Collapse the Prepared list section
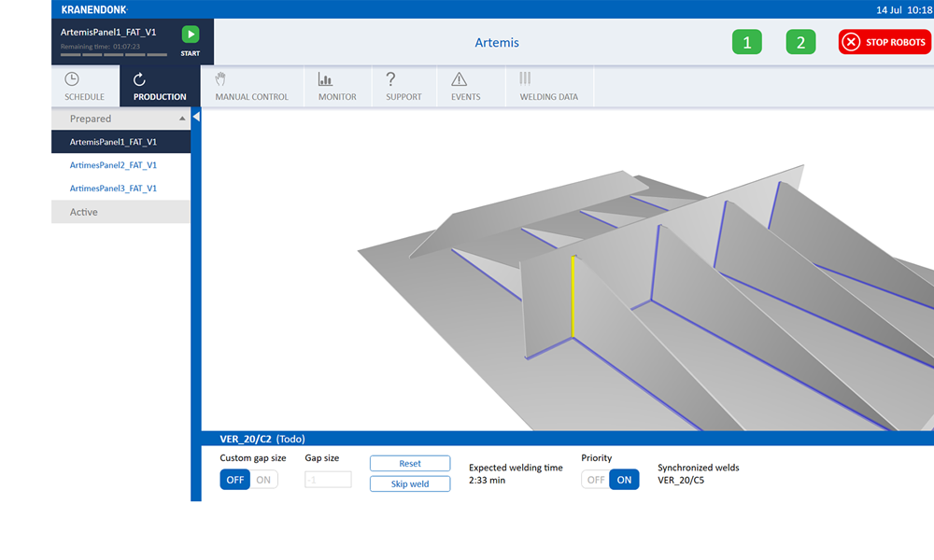The image size is (934, 560). tap(182, 119)
